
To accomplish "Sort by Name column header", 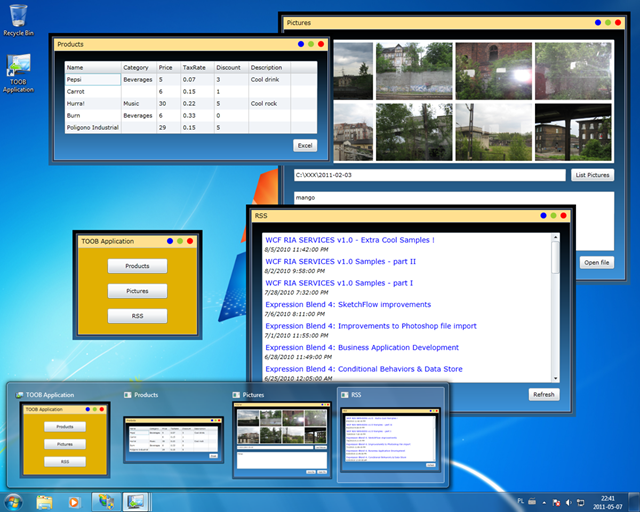I will coord(93,67).
